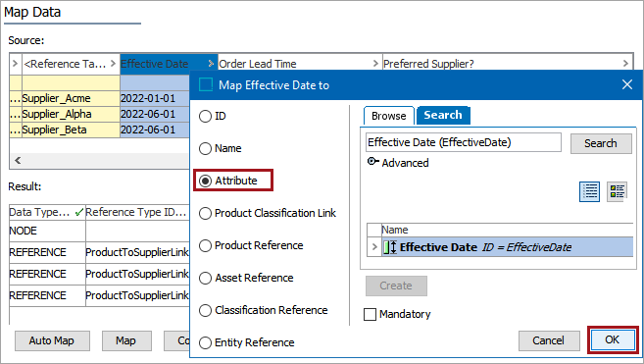Image resolution: width=644 pixels, height=364 pixels.
Task: Click the Effective Date source column header
Action: click(x=169, y=64)
